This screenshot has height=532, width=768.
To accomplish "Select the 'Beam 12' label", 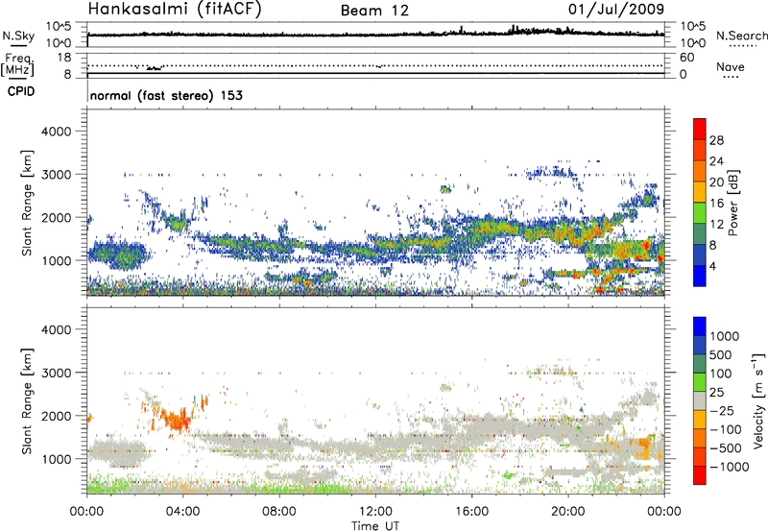I will (x=374, y=11).
